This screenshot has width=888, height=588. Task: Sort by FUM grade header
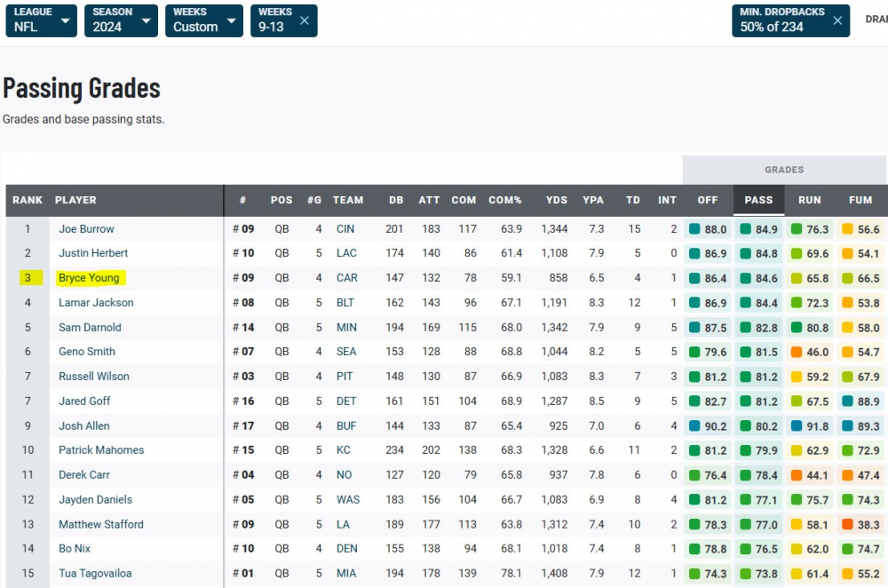tap(860, 200)
